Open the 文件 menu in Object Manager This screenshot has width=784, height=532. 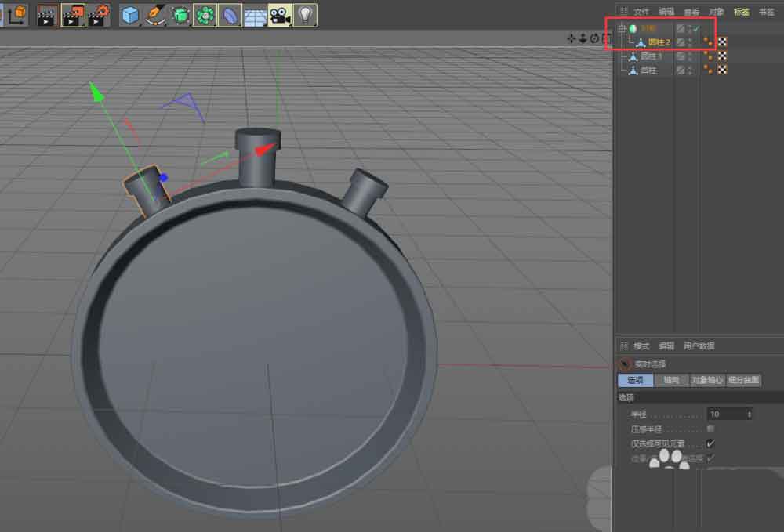[641, 12]
